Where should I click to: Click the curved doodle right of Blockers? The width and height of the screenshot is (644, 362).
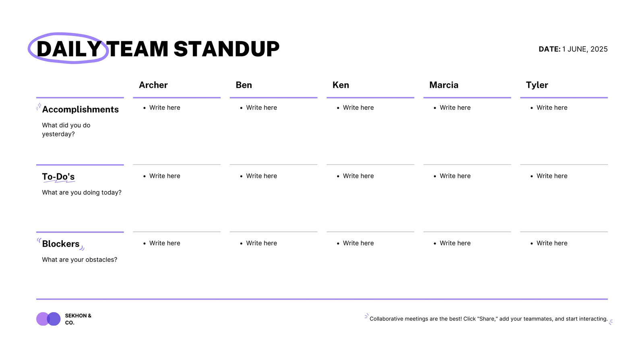[x=82, y=248]
